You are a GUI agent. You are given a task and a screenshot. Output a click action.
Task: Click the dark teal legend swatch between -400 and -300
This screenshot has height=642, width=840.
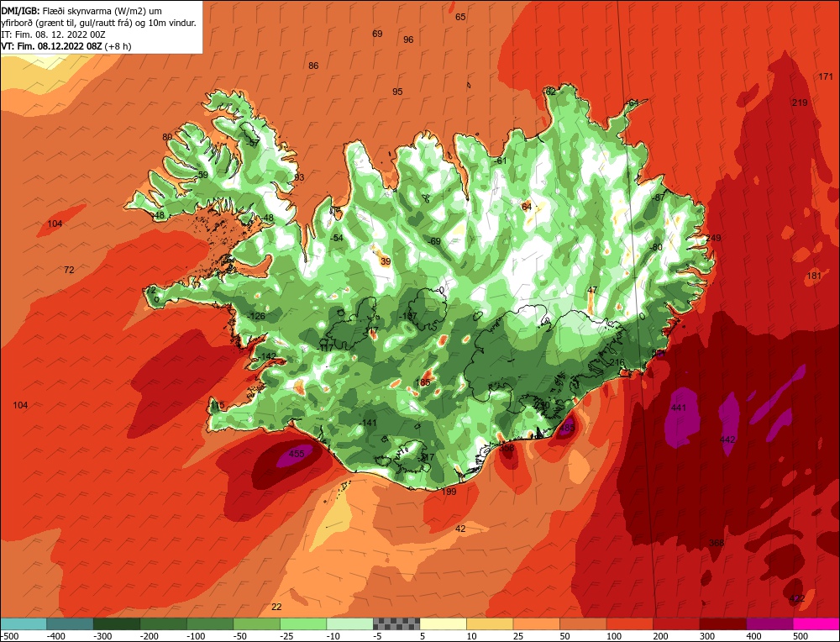point(70,624)
